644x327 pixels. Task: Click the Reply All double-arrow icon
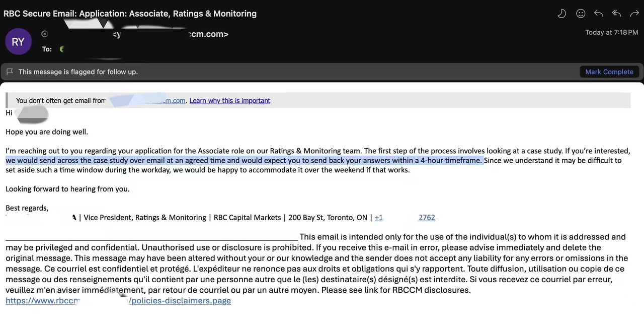616,14
